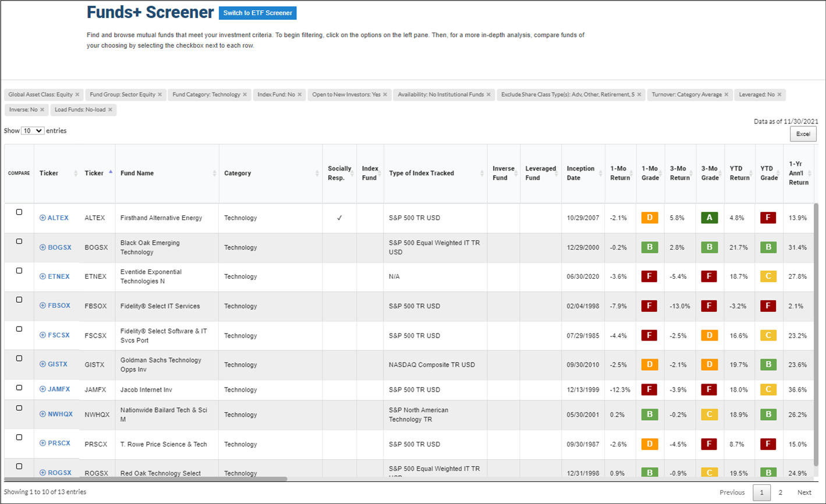The height and width of the screenshot is (504, 826).
Task: Sort by the second Ticker column
Action: pos(98,173)
